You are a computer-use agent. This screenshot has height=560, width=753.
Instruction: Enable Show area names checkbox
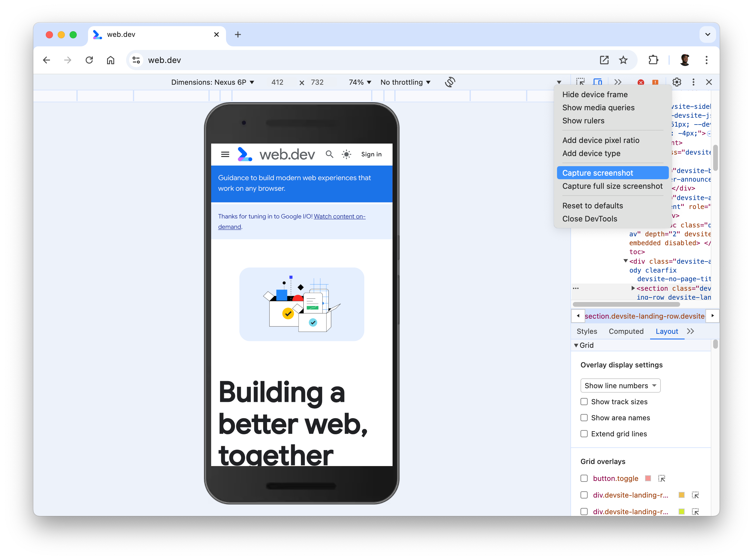584,417
